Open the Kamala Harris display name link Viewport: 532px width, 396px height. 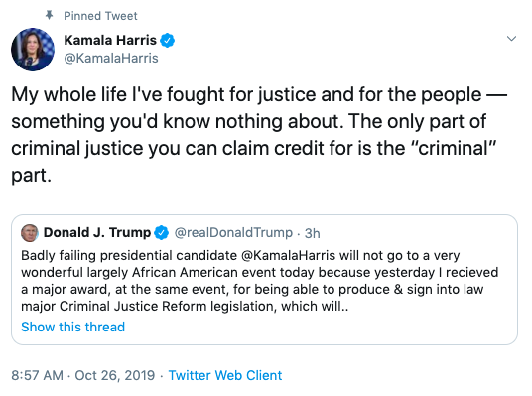click(x=110, y=40)
